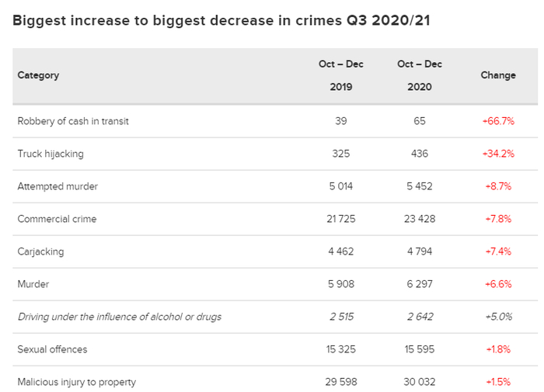Click the +5.0% change value
This screenshot has width=544, height=392.
point(498,317)
